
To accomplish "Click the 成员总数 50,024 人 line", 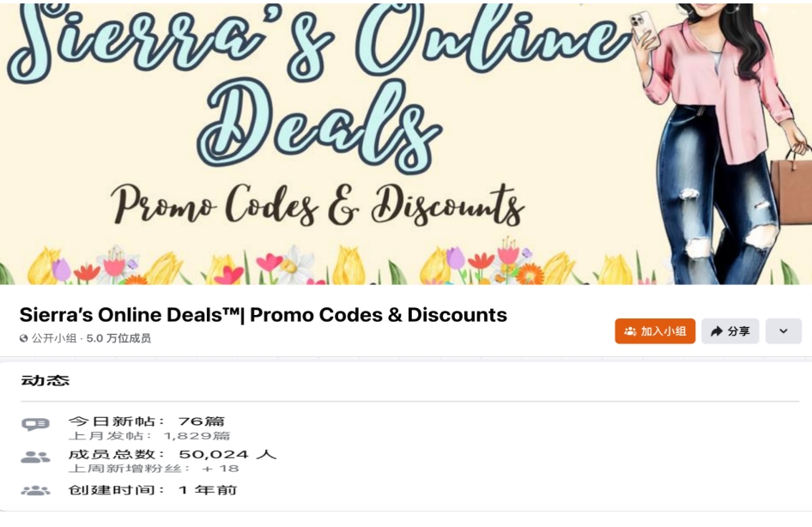I will [173, 455].
